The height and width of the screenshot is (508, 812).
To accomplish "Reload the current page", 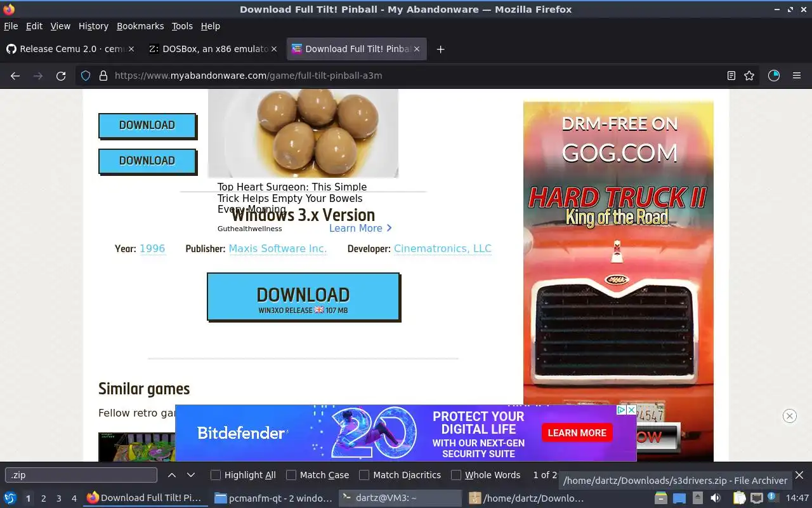I will [61, 76].
